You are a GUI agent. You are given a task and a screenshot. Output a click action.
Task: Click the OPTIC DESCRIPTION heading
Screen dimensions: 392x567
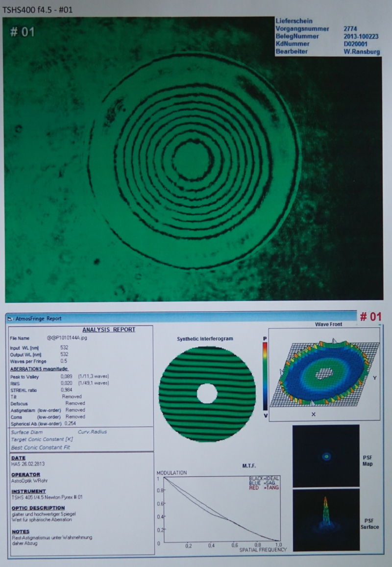[x=38, y=508]
